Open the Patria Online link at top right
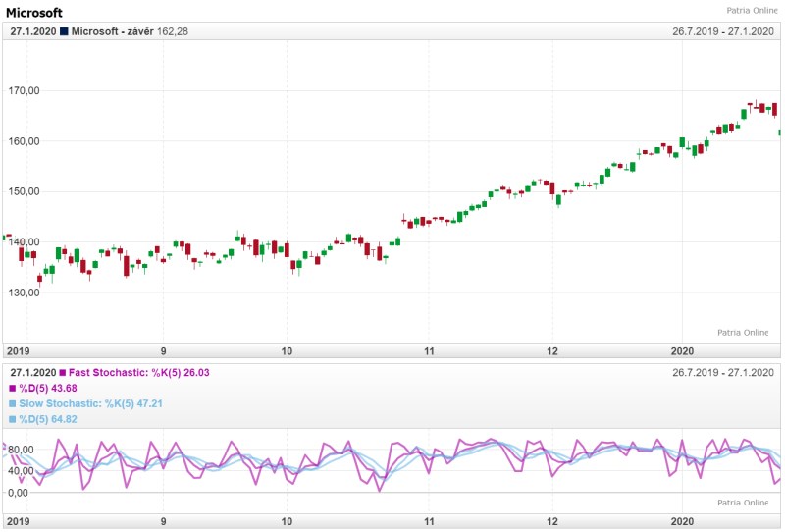The width and height of the screenshot is (785, 532). [x=754, y=11]
